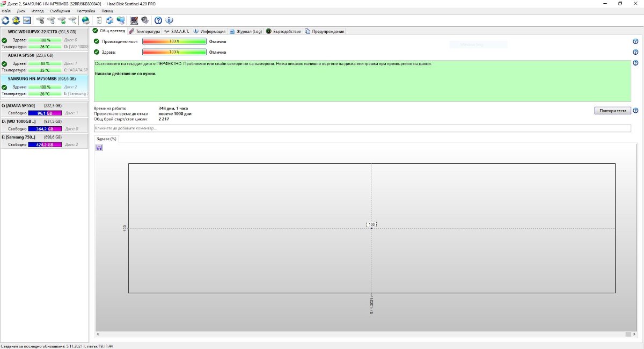
Task: Click the 2 217 start/stop count
Action: (164, 119)
